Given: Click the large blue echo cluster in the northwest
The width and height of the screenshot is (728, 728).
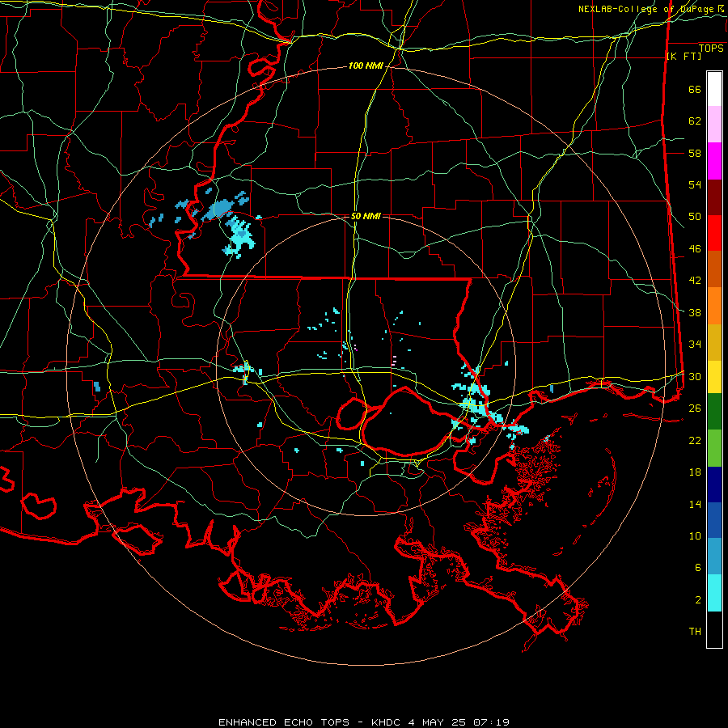Looking at the screenshot, I should (x=218, y=210).
